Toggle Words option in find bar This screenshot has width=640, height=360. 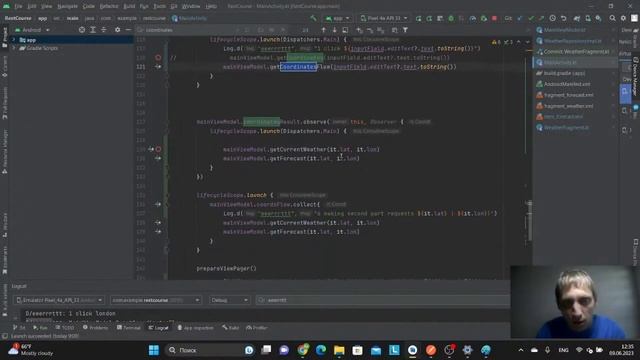[271, 30]
